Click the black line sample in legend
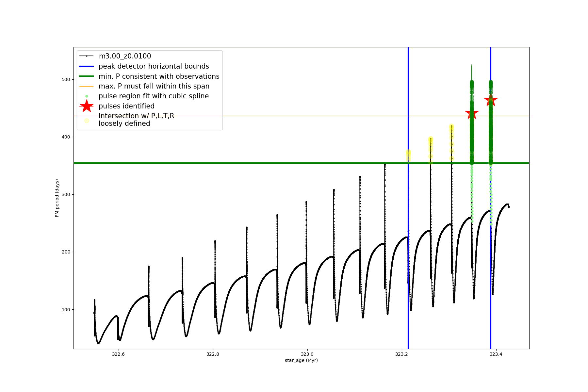Image resolution: width=588 pixels, height=392 pixels. [x=87, y=56]
